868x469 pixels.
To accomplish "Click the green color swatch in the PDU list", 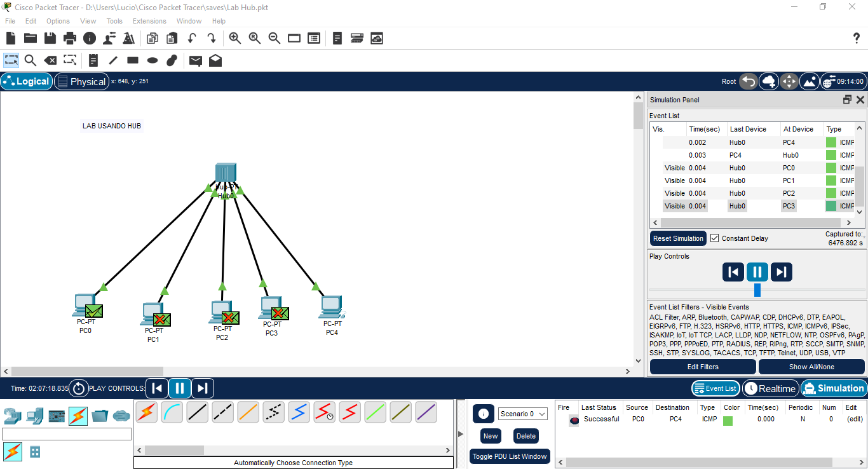I will click(728, 421).
